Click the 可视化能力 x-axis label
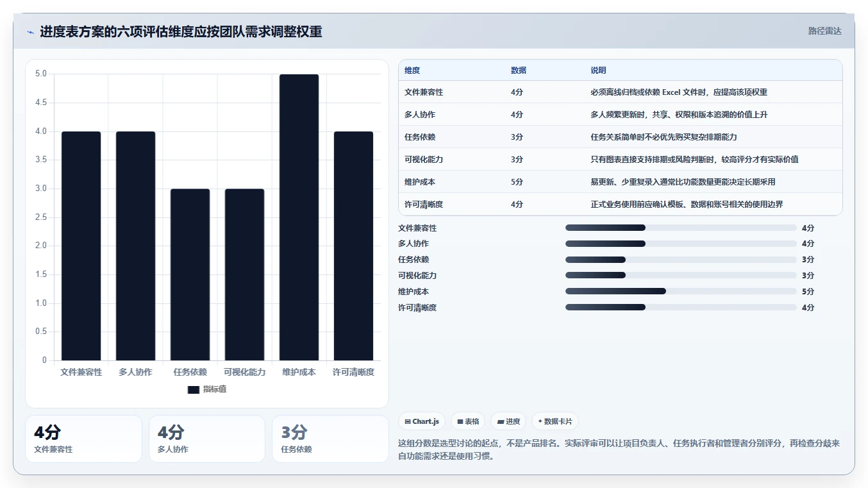 (245, 372)
